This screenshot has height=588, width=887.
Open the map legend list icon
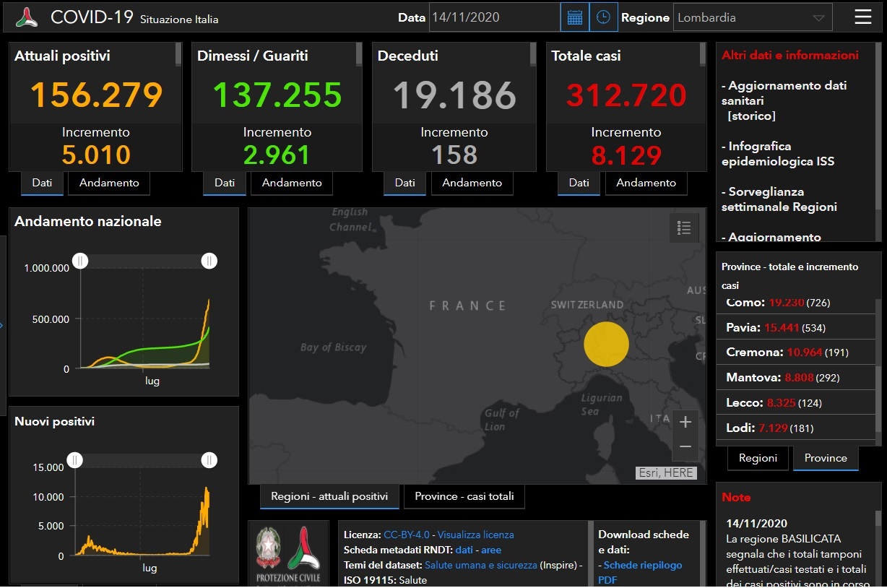pyautogui.click(x=684, y=228)
